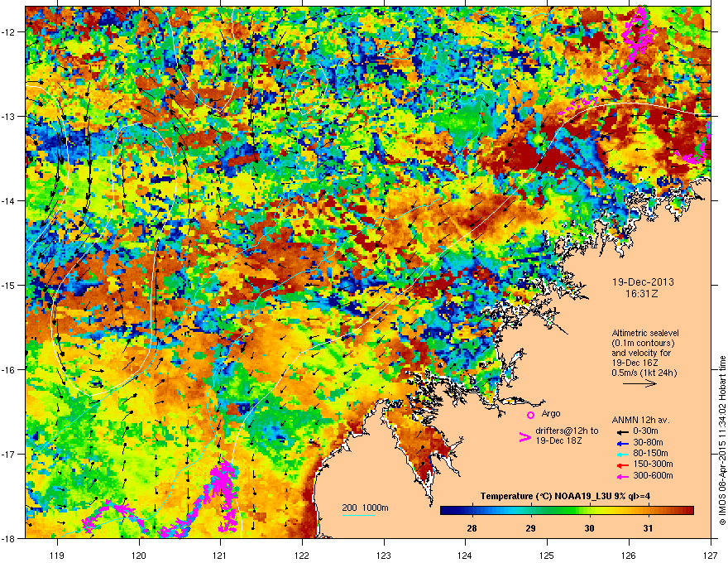Click the latitude '-16' axis label
728x563 pixels.
point(9,370)
